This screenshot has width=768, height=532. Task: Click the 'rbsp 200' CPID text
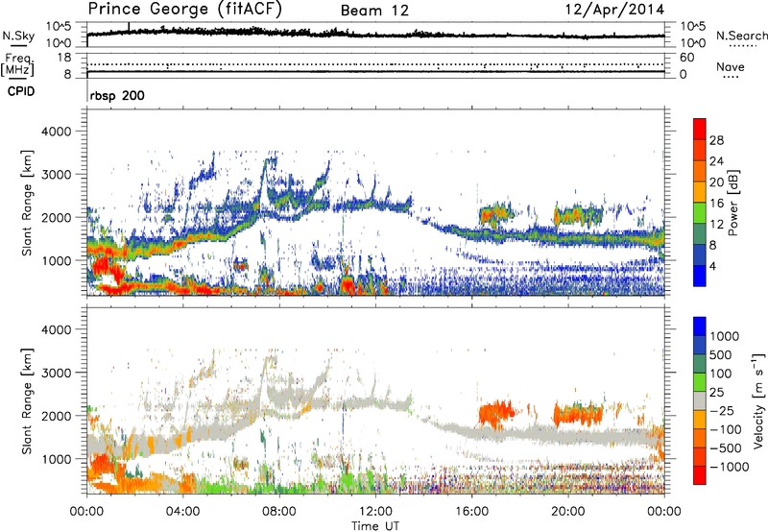point(117,95)
